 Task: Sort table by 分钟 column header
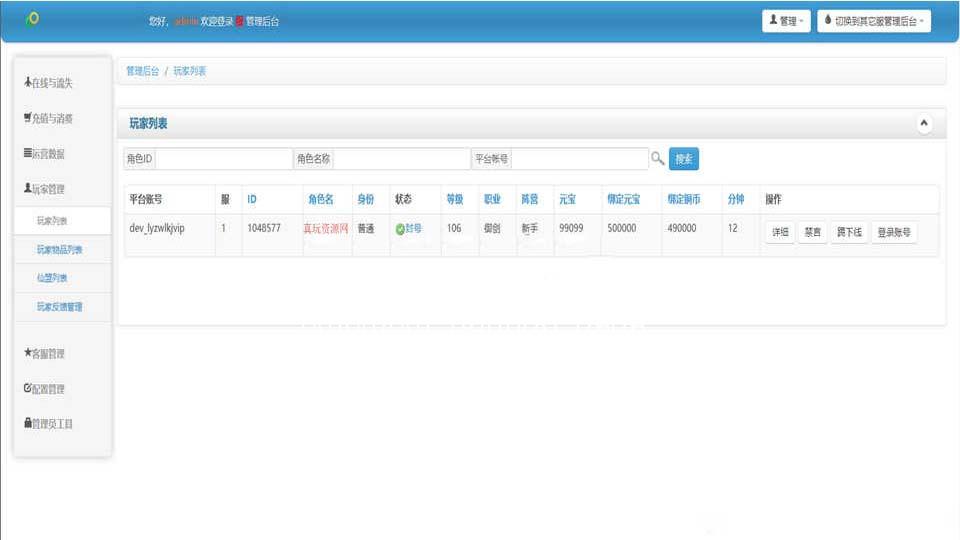736,199
